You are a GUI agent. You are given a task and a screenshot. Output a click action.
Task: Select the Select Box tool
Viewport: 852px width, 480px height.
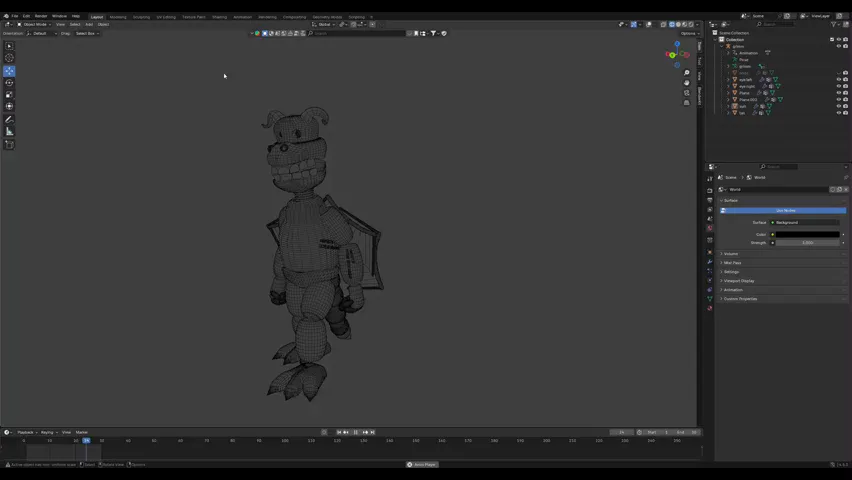click(x=9, y=46)
